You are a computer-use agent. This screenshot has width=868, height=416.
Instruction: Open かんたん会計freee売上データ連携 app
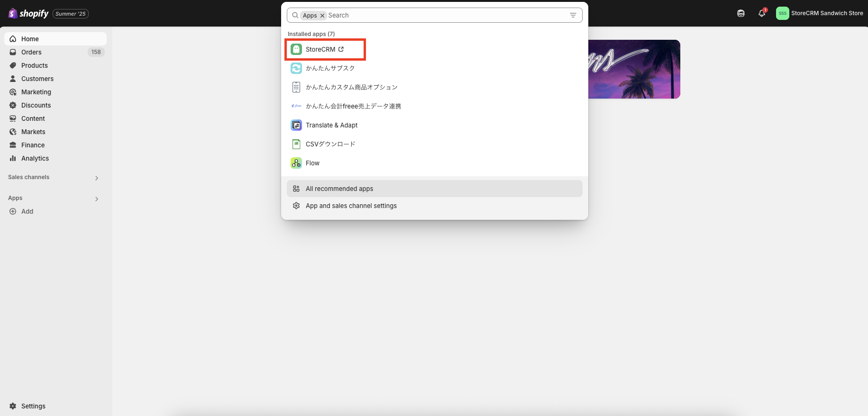tap(434, 106)
